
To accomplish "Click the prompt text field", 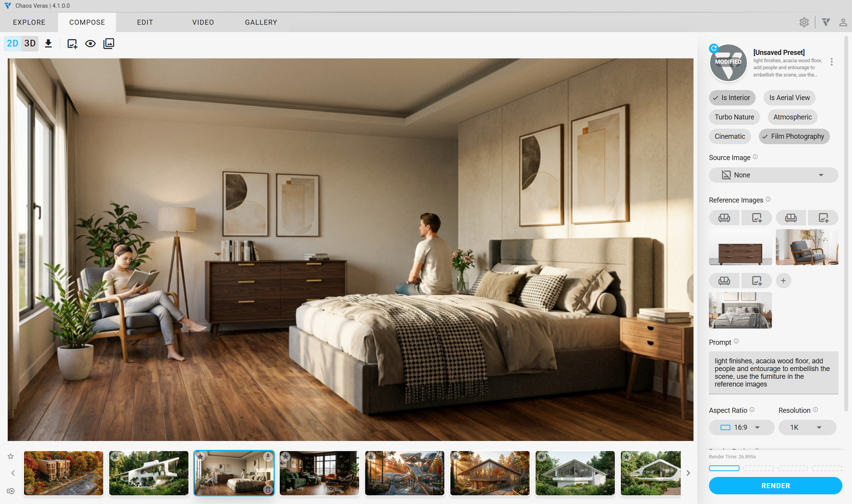I will (773, 372).
